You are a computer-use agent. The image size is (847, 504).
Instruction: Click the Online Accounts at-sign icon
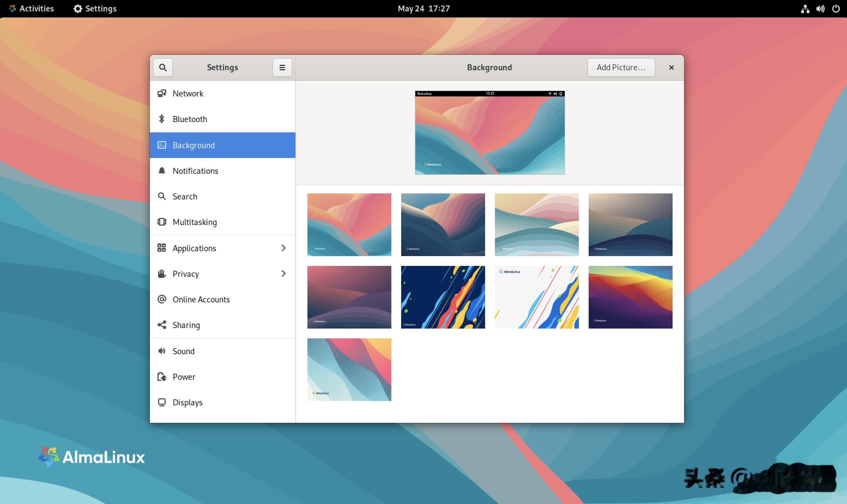click(x=162, y=299)
